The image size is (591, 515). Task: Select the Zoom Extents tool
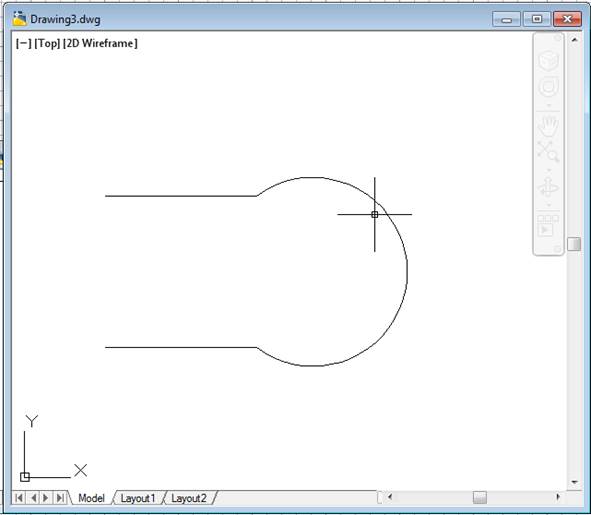click(548, 151)
